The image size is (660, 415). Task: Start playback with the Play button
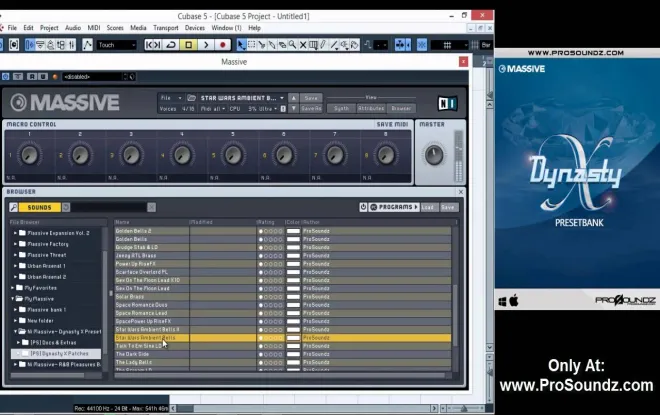[206, 45]
